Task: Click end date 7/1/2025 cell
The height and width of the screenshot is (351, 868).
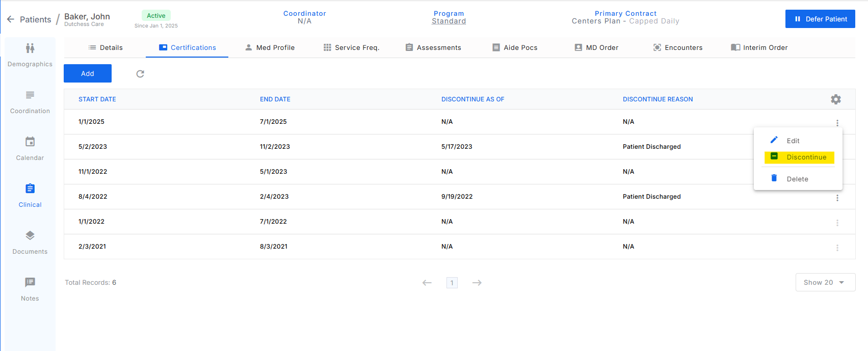Action: coord(273,122)
